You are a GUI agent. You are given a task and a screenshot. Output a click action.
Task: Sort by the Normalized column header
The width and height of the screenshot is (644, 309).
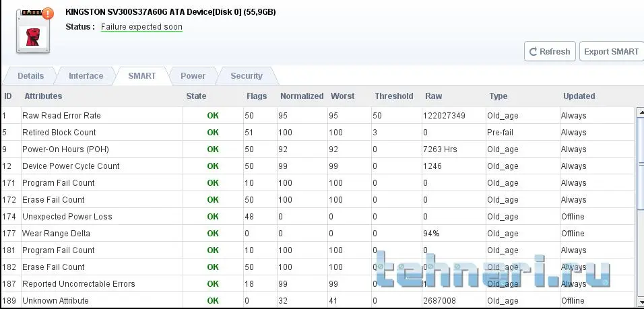click(x=302, y=96)
